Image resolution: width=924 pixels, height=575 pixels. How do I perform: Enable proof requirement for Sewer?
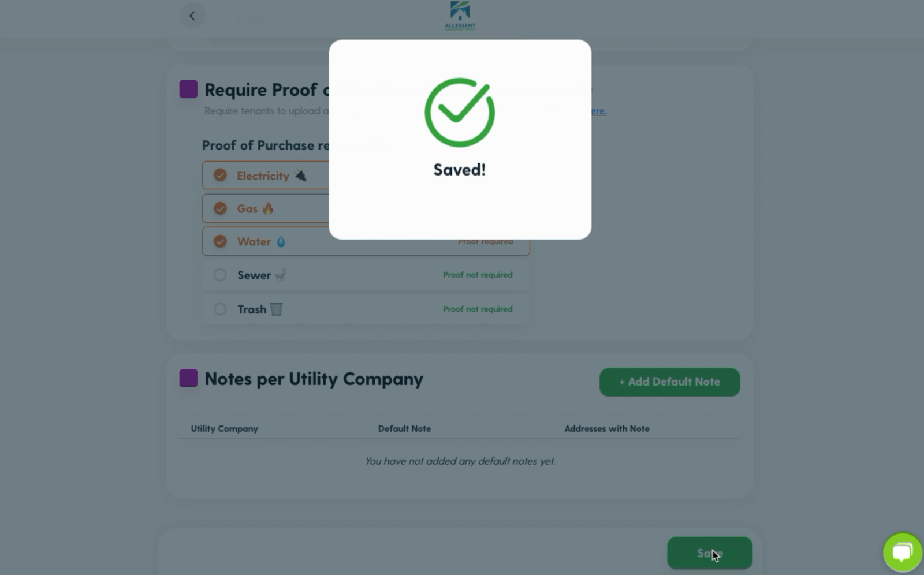[220, 275]
